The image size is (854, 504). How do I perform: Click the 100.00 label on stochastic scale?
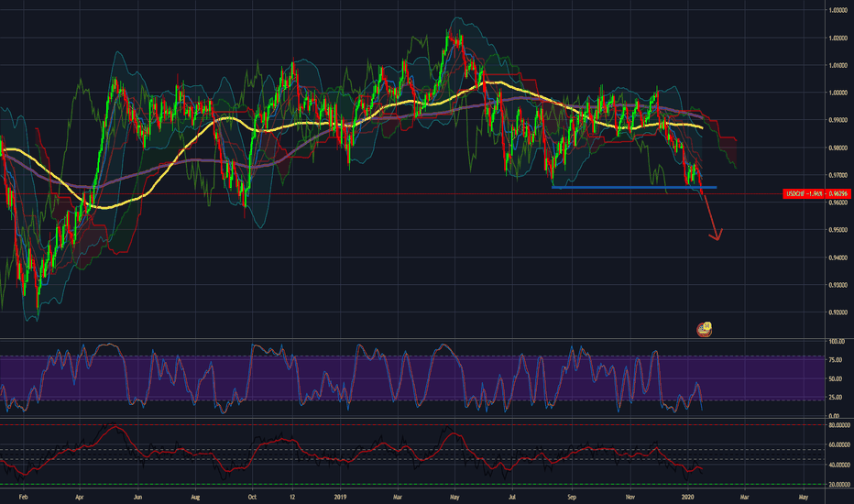837,341
